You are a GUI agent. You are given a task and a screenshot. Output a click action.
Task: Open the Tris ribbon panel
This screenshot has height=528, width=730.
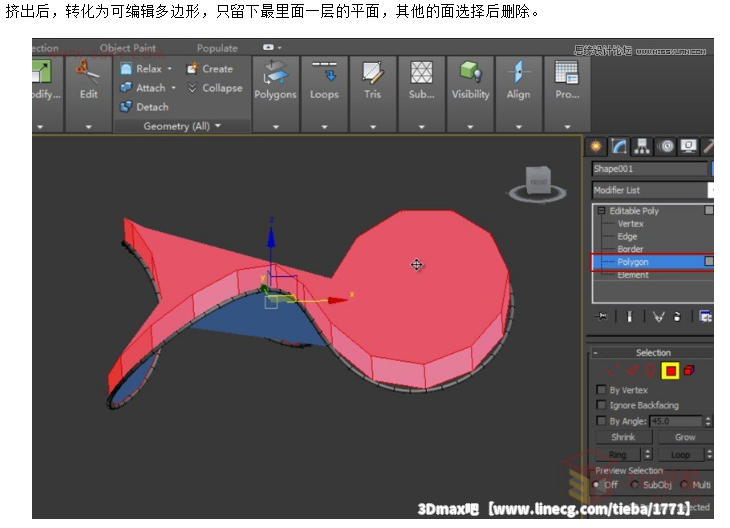372,80
